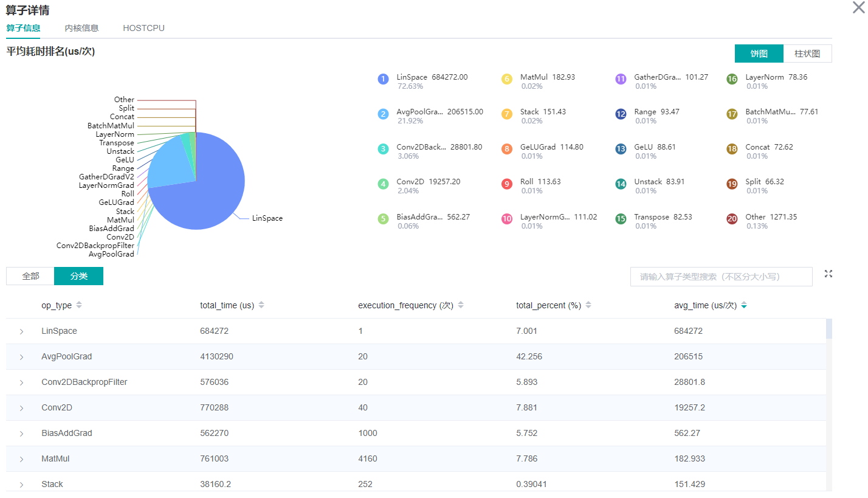The image size is (868, 498).
Task: Click the fullscreen expand icon beside search
Action: tap(828, 274)
